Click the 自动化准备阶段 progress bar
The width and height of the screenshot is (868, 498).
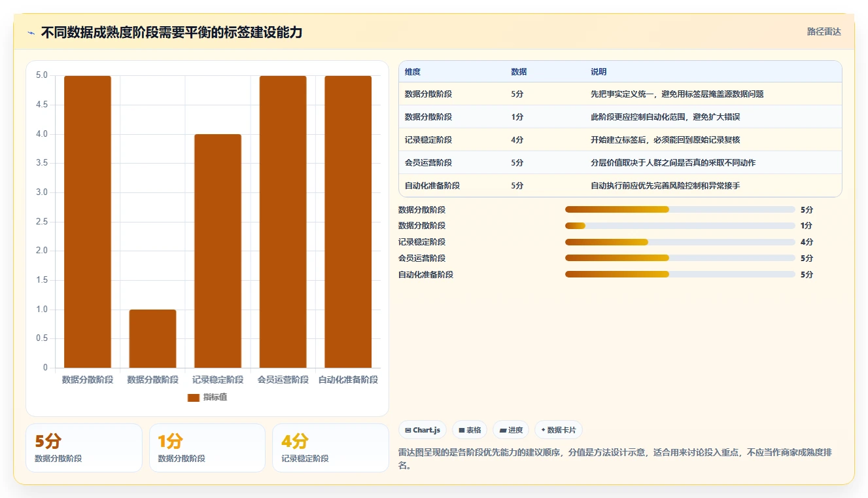[x=680, y=274]
